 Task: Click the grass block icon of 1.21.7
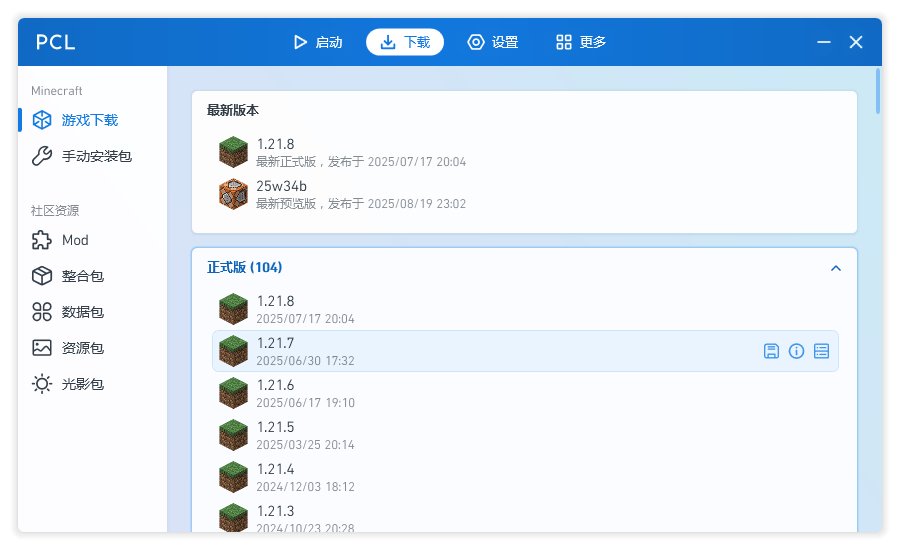tap(233, 351)
